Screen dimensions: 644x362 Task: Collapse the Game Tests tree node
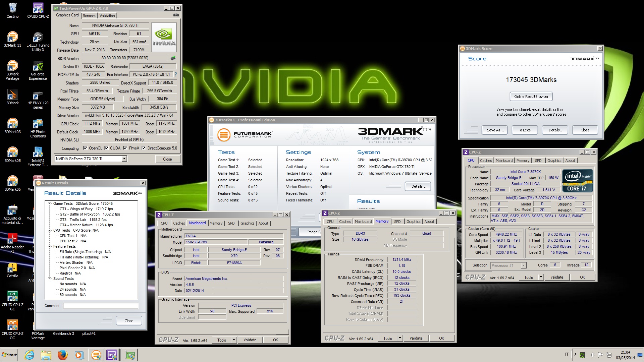tap(49, 203)
